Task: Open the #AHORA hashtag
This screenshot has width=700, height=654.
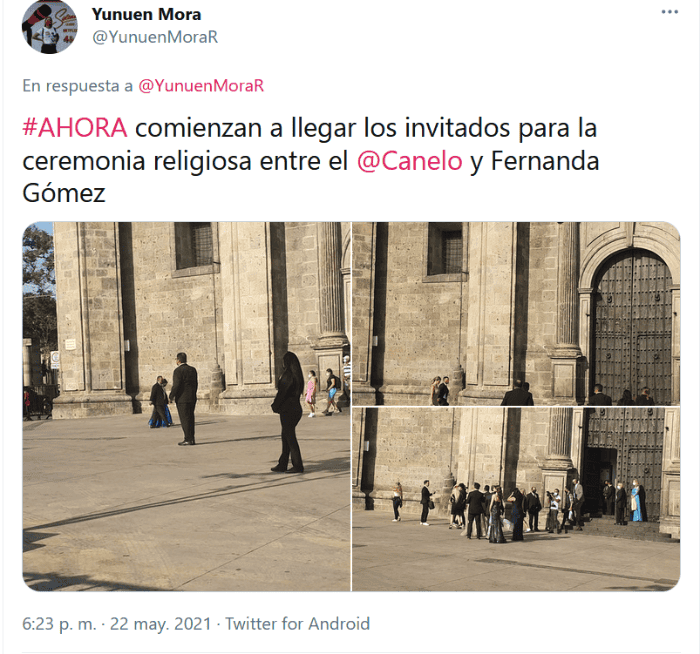Action: click(75, 128)
